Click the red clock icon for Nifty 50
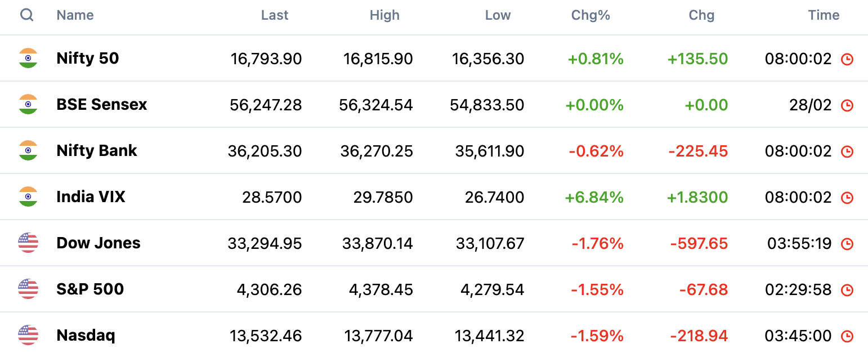The height and width of the screenshot is (357, 868). coord(847,59)
